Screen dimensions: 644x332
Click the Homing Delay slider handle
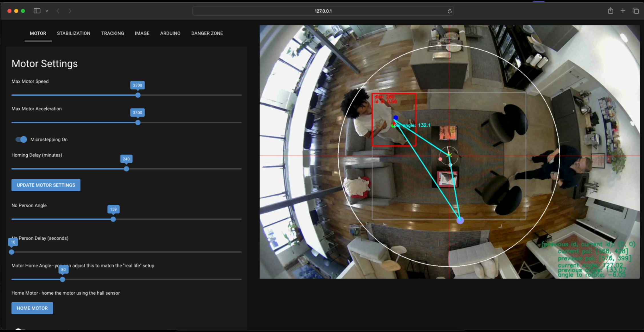point(126,169)
